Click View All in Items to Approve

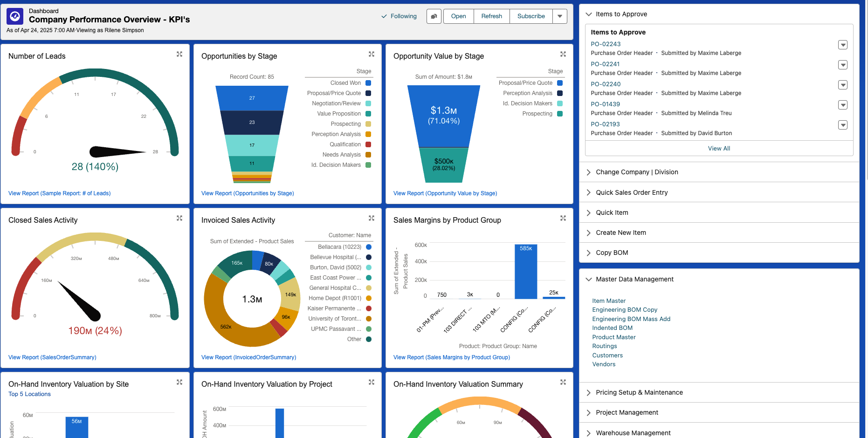pyautogui.click(x=719, y=149)
